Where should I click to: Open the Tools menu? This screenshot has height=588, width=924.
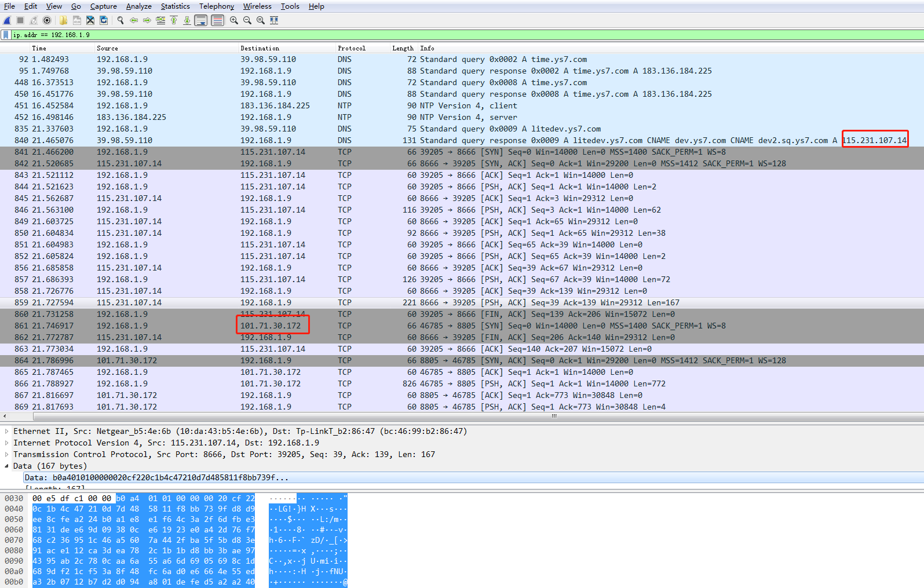point(290,6)
